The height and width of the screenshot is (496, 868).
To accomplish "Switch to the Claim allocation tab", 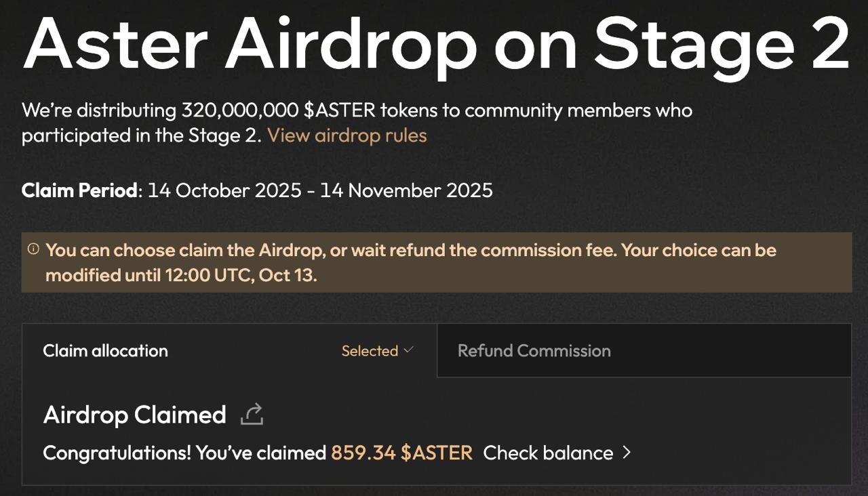I will (x=106, y=350).
